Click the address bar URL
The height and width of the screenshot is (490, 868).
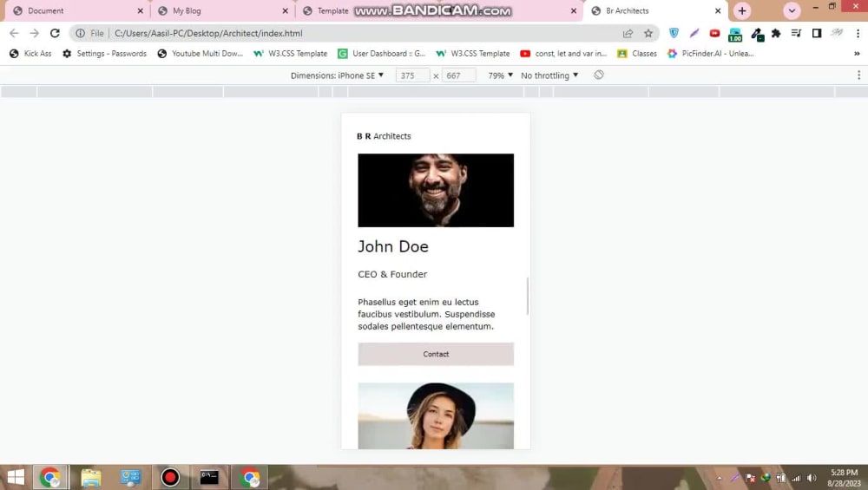tap(208, 33)
